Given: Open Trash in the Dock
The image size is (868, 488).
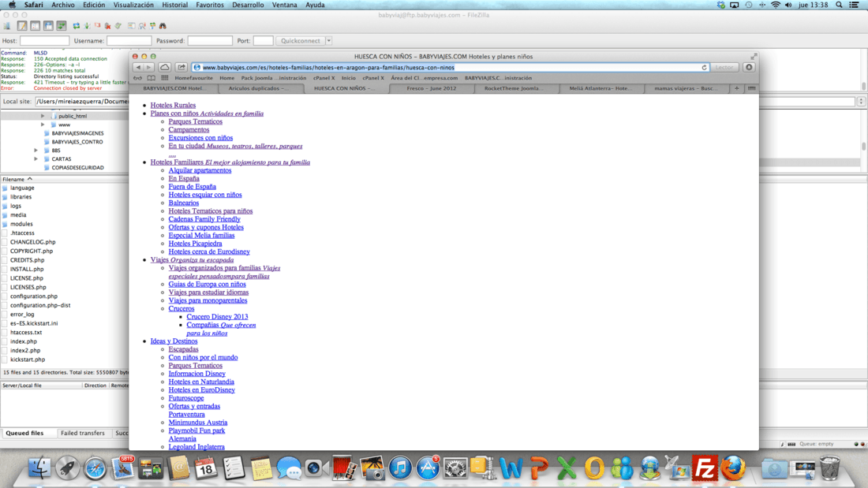Looking at the screenshot, I should 829,468.
